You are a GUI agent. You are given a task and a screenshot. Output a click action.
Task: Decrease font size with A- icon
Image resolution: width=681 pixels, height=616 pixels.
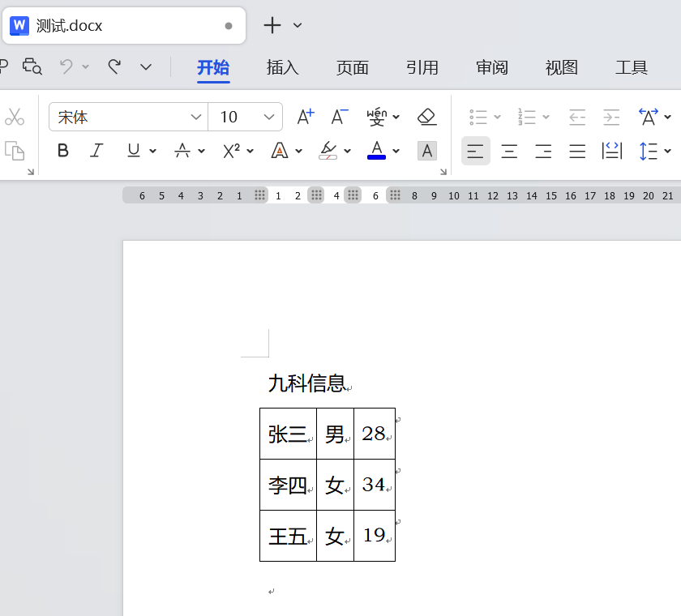click(340, 117)
